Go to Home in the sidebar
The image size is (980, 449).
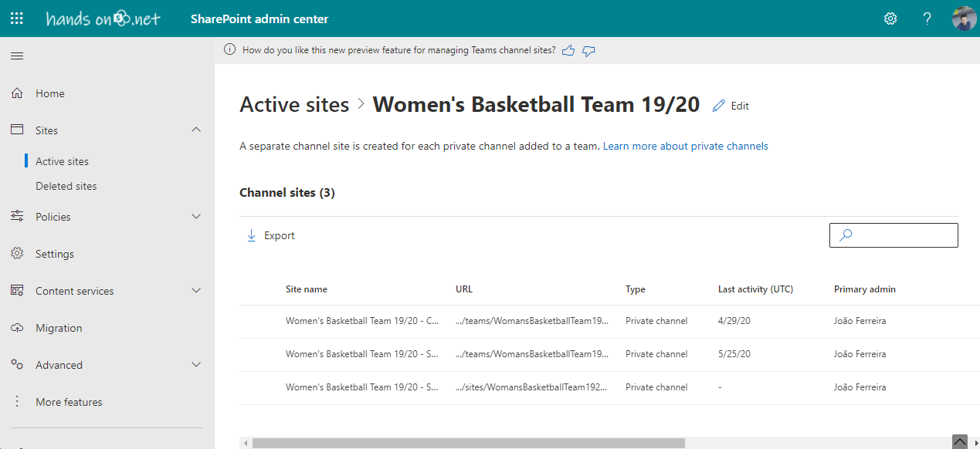[50, 93]
